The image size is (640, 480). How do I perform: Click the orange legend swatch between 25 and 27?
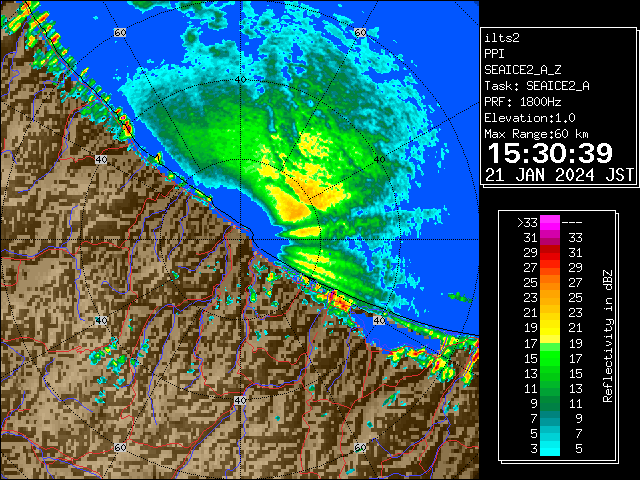[x=550, y=283]
